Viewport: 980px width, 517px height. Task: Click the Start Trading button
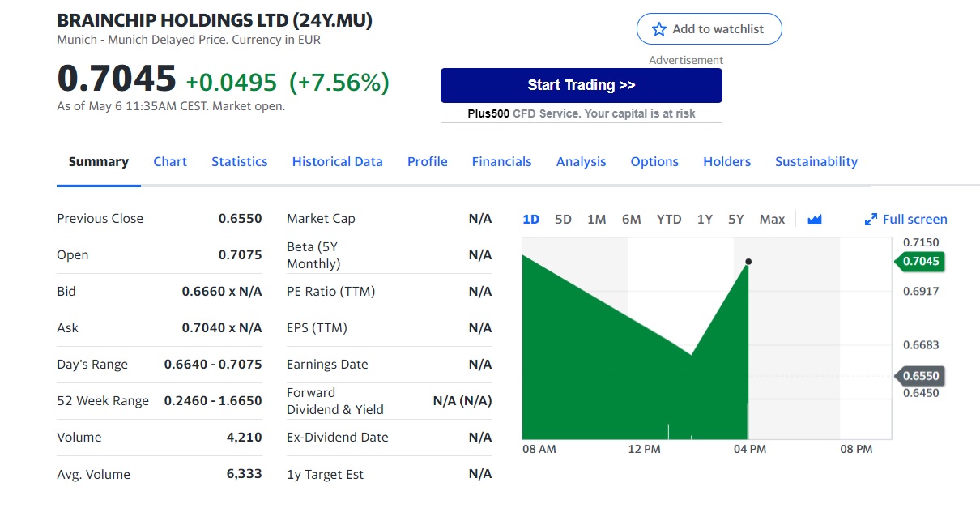[x=581, y=85]
